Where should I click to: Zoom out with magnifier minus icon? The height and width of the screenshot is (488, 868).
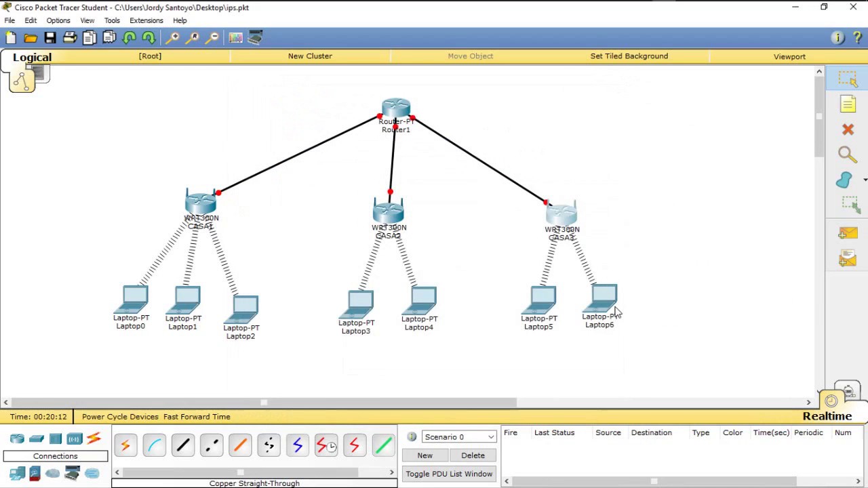click(x=212, y=38)
